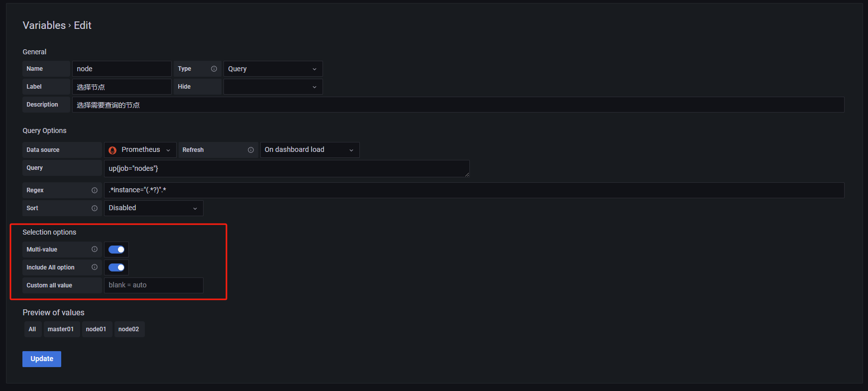Viewport: 868px width, 391px height.
Task: Click the Regex info icon
Action: click(x=95, y=190)
